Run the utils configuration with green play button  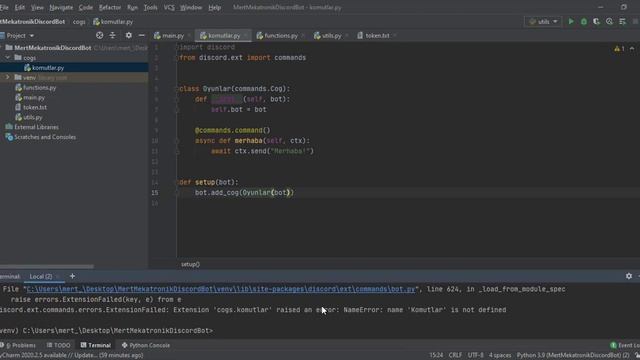pyautogui.click(x=571, y=22)
